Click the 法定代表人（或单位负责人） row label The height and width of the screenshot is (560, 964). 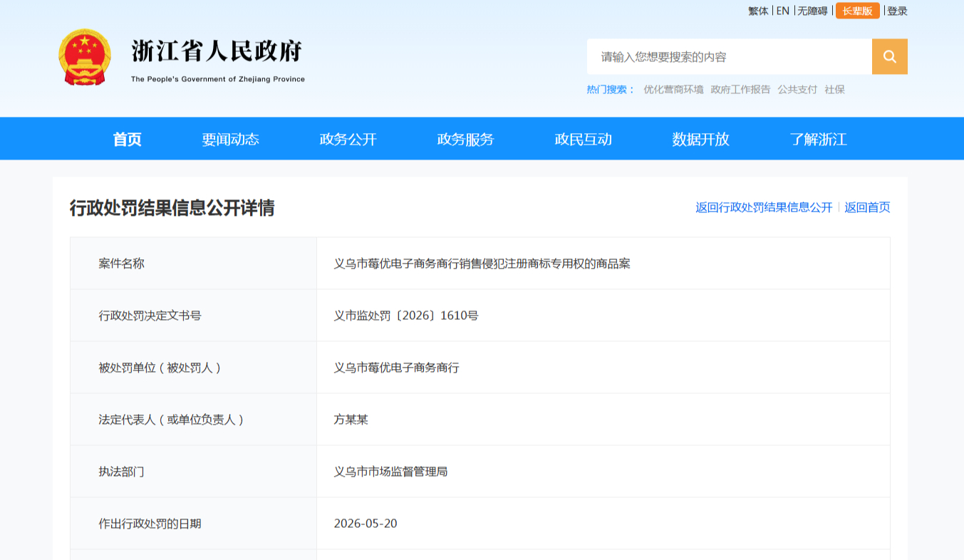pyautogui.click(x=172, y=420)
